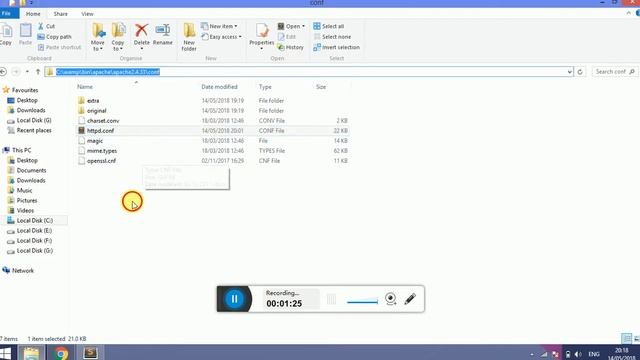Switch to the Home ribbon tab
Image resolution: width=640 pixels, height=360 pixels.
click(33, 14)
